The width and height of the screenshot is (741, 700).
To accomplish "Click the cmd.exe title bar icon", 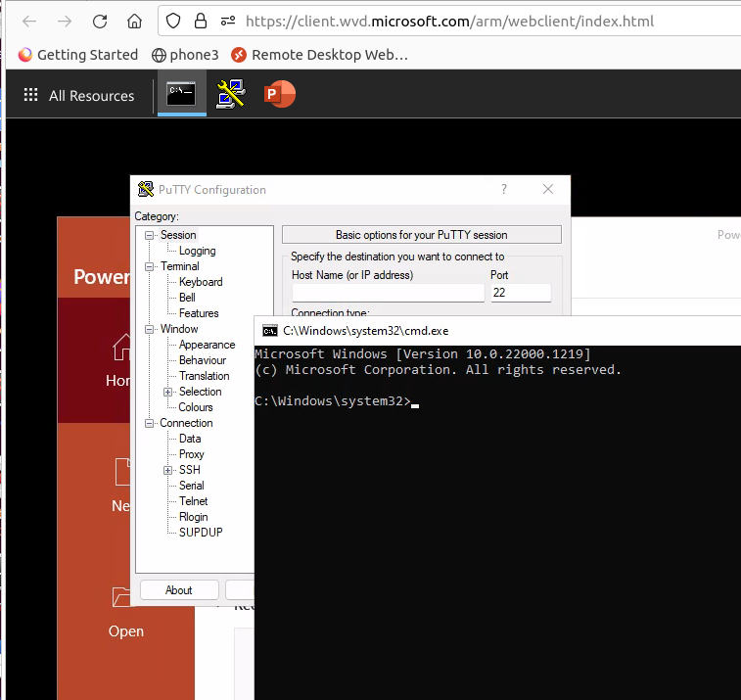I will coord(270,331).
